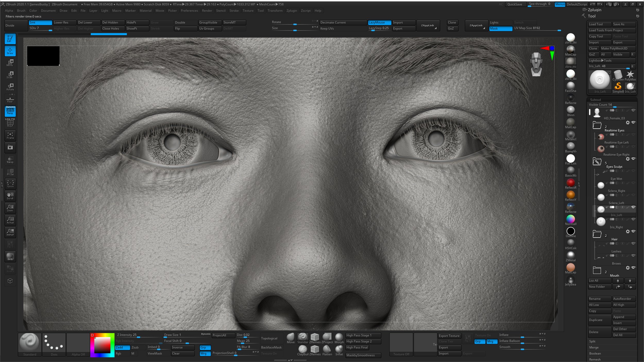Screen dimensions: 644x362
Task: Select the Iris_Right subtool thumbnail
Action: point(601,222)
